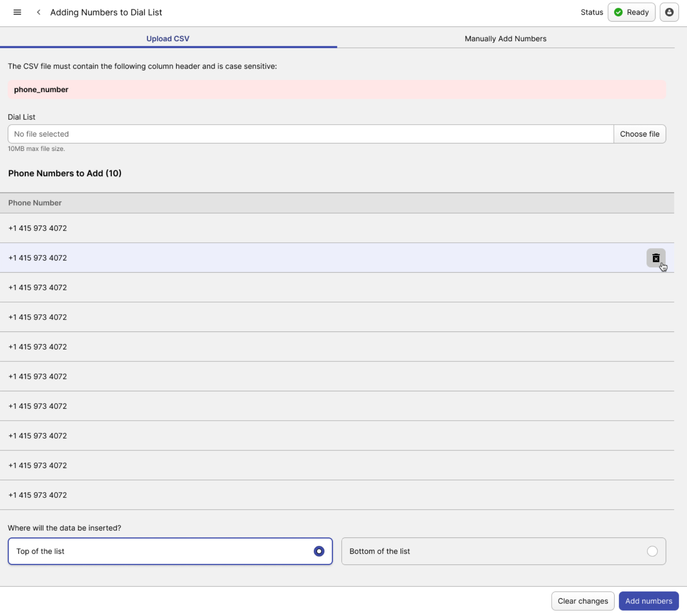Image resolution: width=687 pixels, height=616 pixels.
Task: Switch to the Upload CSV tab
Action: [x=168, y=39]
